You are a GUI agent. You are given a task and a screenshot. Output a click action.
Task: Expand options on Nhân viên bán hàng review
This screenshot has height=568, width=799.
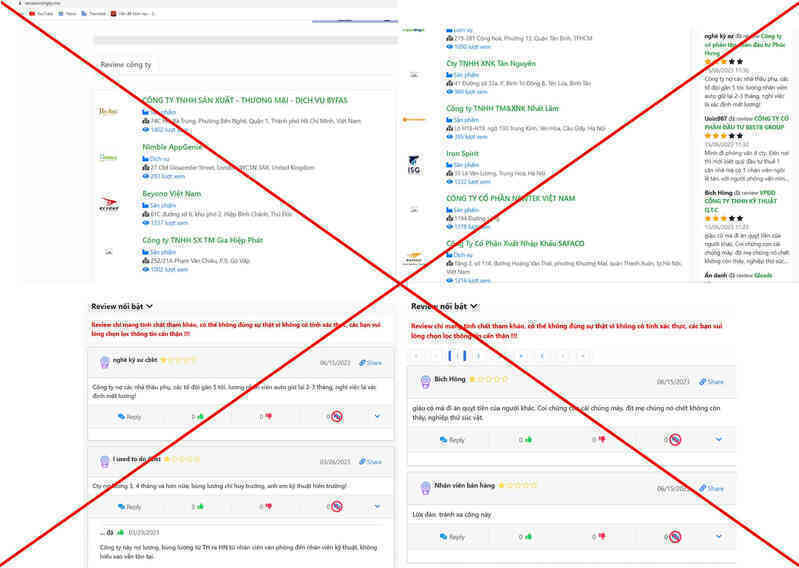click(x=718, y=536)
